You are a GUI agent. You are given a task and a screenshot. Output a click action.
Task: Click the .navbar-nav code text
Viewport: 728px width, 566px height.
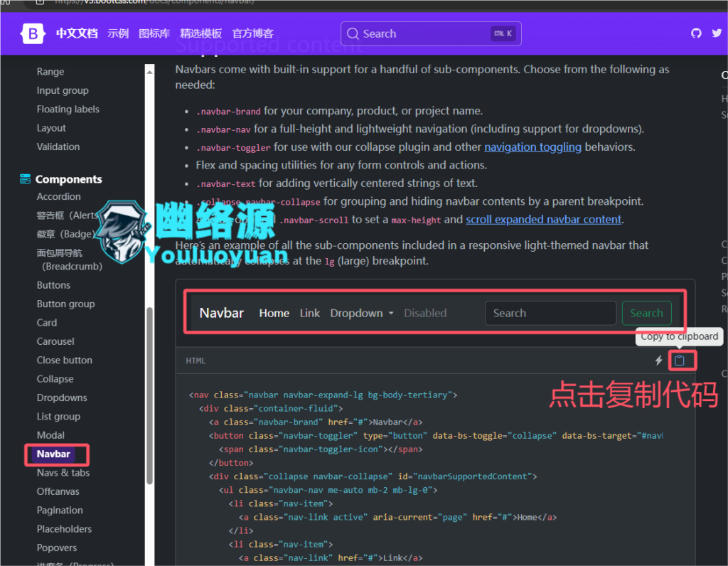click(223, 130)
